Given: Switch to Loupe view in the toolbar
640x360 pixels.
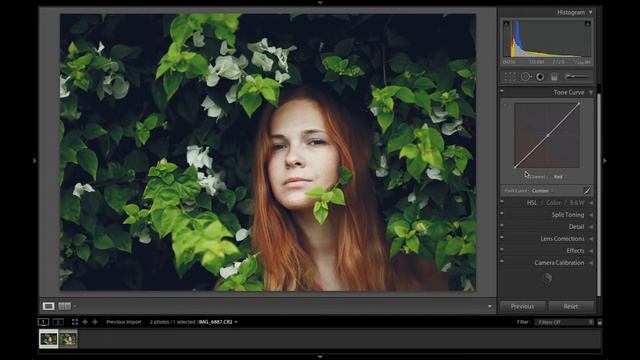Looking at the screenshot, I should pyautogui.click(x=48, y=306).
